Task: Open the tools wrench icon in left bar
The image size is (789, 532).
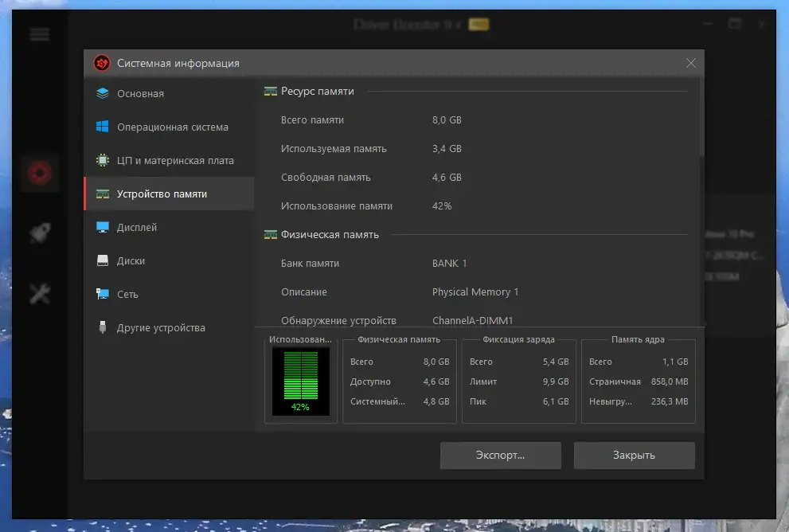Action: click(40, 294)
